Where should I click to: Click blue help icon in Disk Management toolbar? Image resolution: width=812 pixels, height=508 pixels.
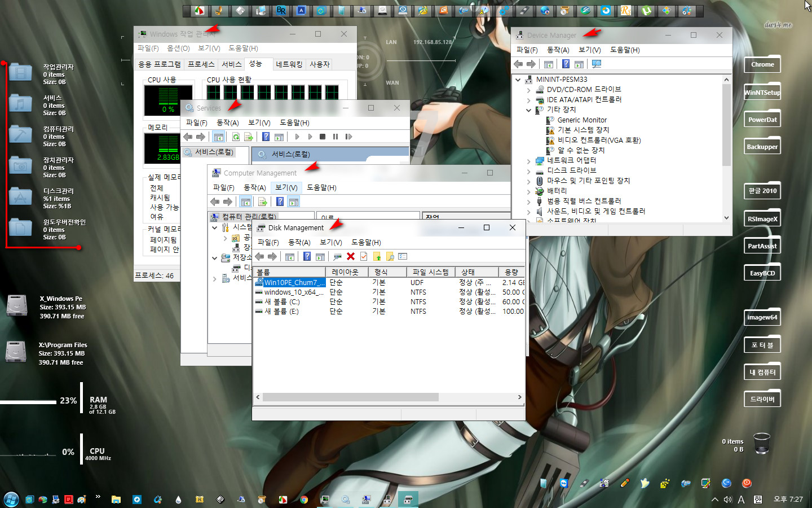[307, 256]
